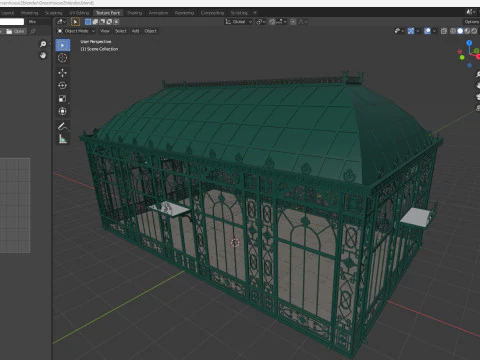The height and width of the screenshot is (360, 480).
Task: Switch to the Shading workspace tab
Action: tap(134, 13)
